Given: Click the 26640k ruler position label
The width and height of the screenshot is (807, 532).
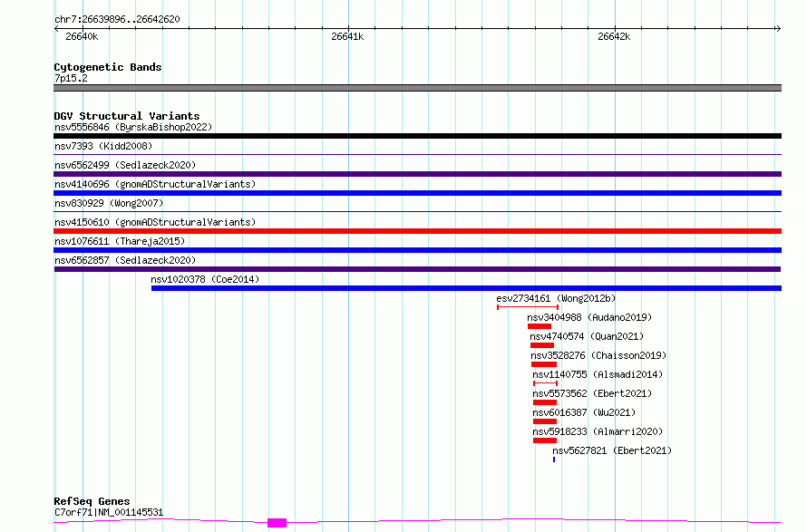Looking at the screenshot, I should coord(82,36).
